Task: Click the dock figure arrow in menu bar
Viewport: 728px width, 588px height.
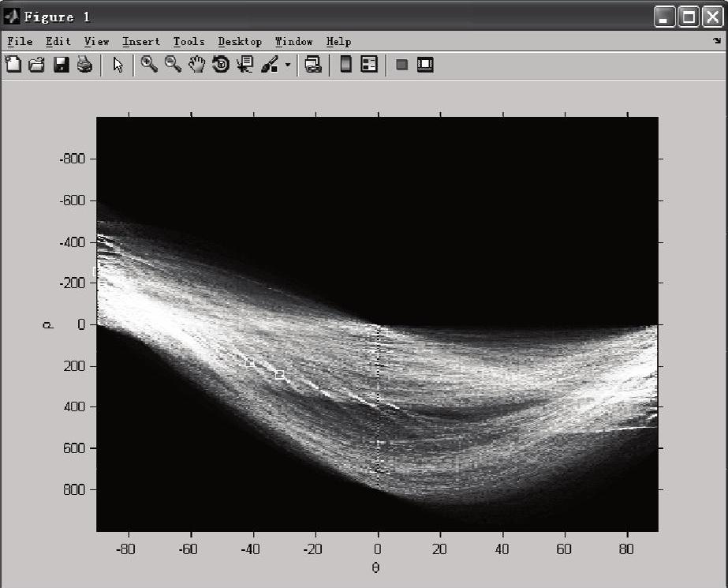Action: [x=717, y=40]
